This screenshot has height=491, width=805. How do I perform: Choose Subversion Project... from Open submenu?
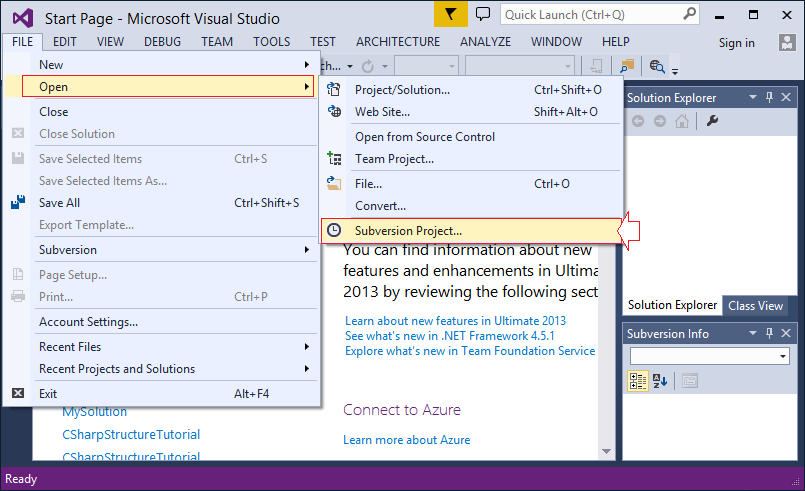click(x=471, y=231)
